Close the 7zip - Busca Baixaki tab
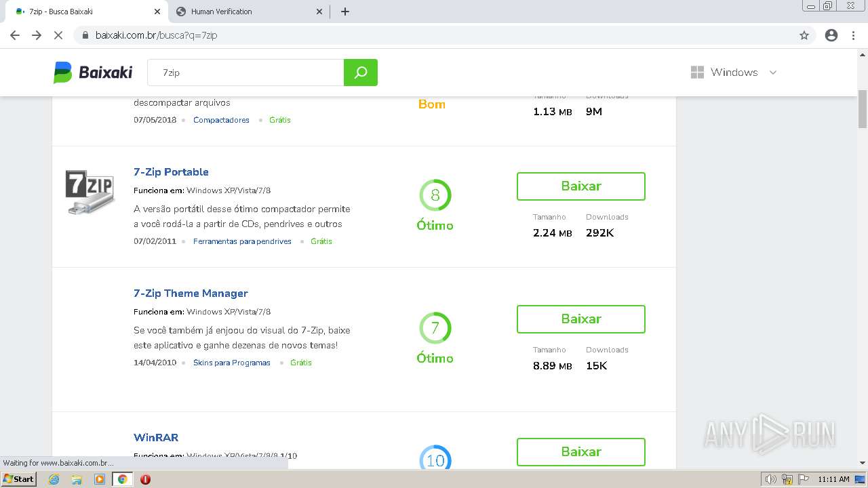The width and height of the screenshot is (868, 488). [x=157, y=12]
